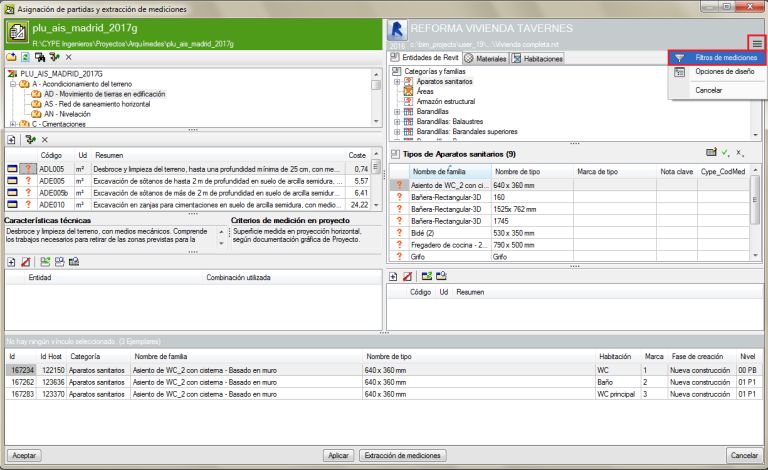The height and width of the screenshot is (470, 768).
Task: Click the question-mark status icon of row ADL005
Action: point(28,169)
